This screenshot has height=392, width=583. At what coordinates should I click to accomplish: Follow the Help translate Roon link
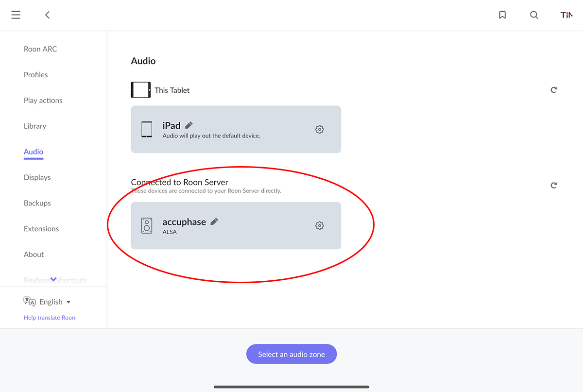coord(50,318)
